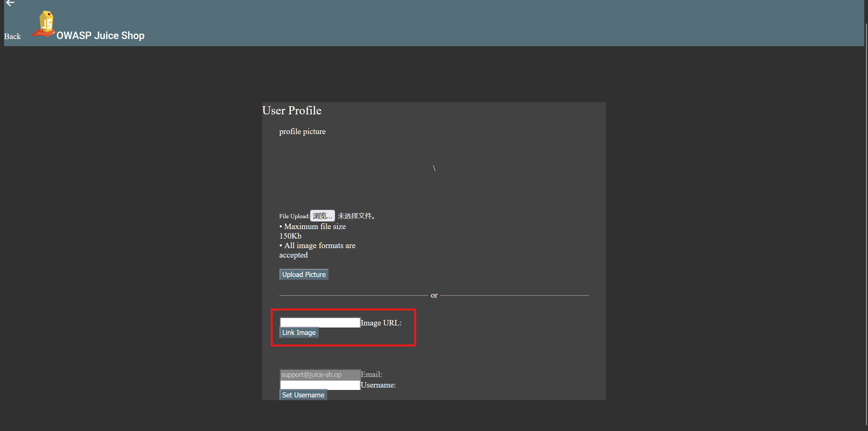The height and width of the screenshot is (431, 868).
Task: Click the Username label text
Action: pyautogui.click(x=378, y=385)
